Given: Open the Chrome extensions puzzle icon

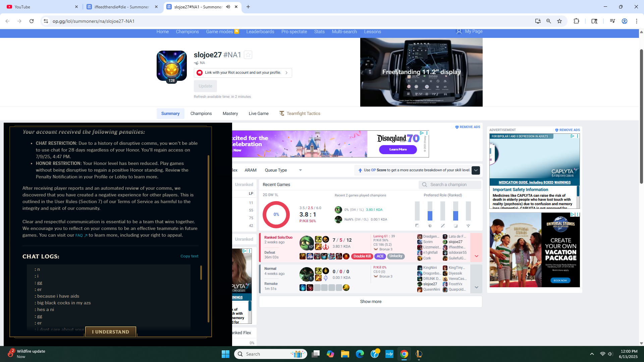Looking at the screenshot, I should pos(576,21).
